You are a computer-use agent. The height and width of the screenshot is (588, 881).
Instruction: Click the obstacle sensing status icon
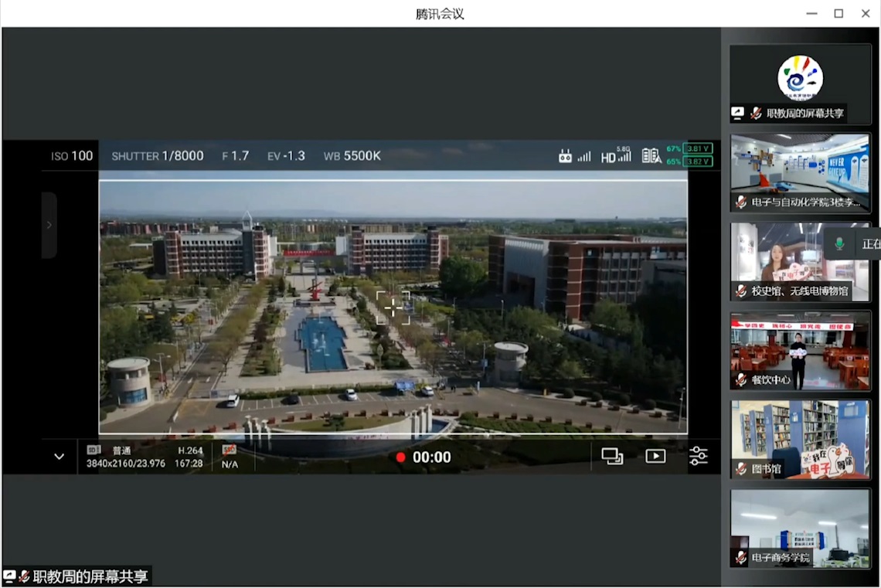tap(651, 155)
